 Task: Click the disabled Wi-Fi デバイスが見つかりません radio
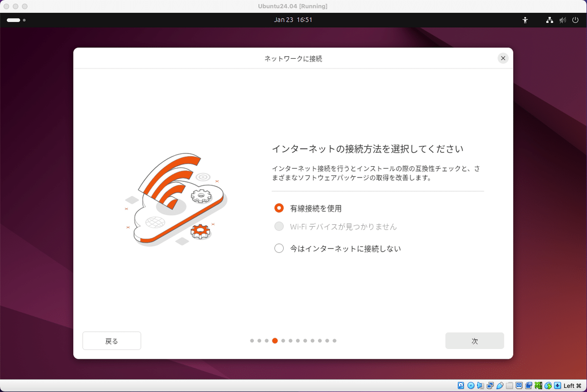pos(279,227)
